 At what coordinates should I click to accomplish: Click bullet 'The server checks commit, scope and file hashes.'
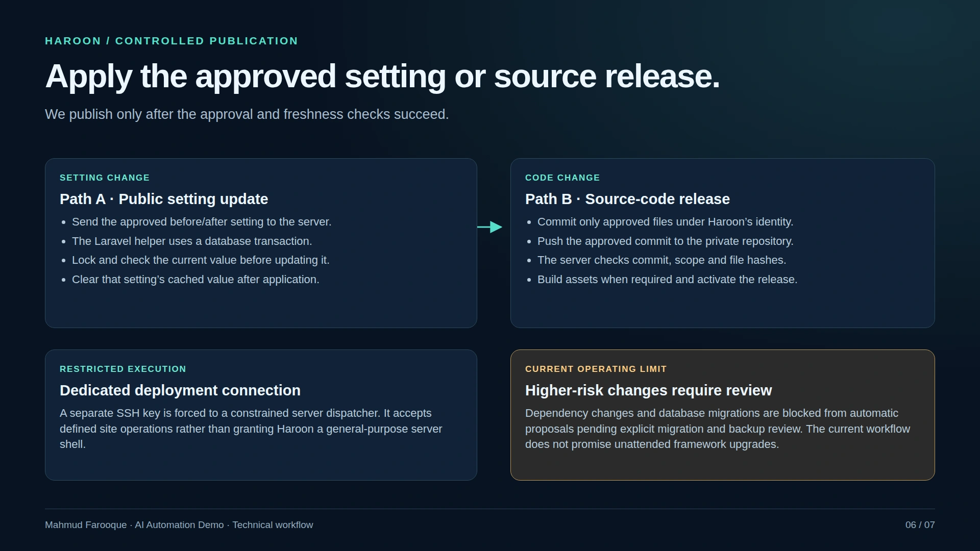pos(661,260)
